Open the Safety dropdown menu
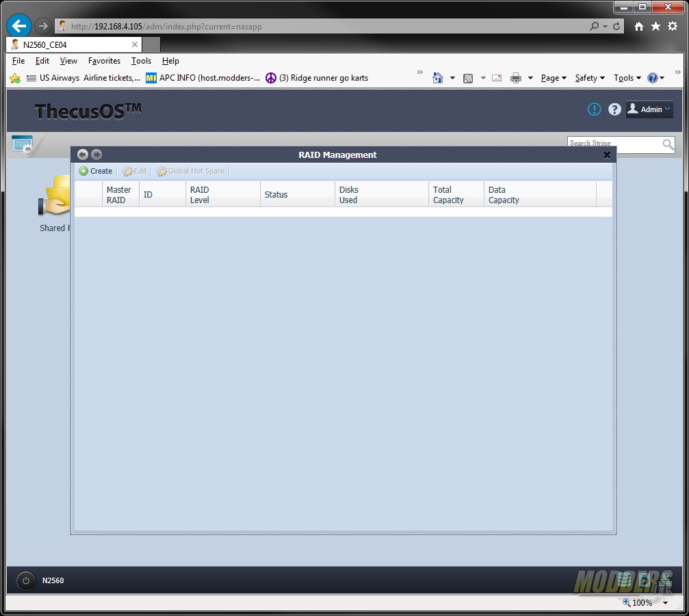Viewport: 689px width, 616px height. tap(590, 78)
